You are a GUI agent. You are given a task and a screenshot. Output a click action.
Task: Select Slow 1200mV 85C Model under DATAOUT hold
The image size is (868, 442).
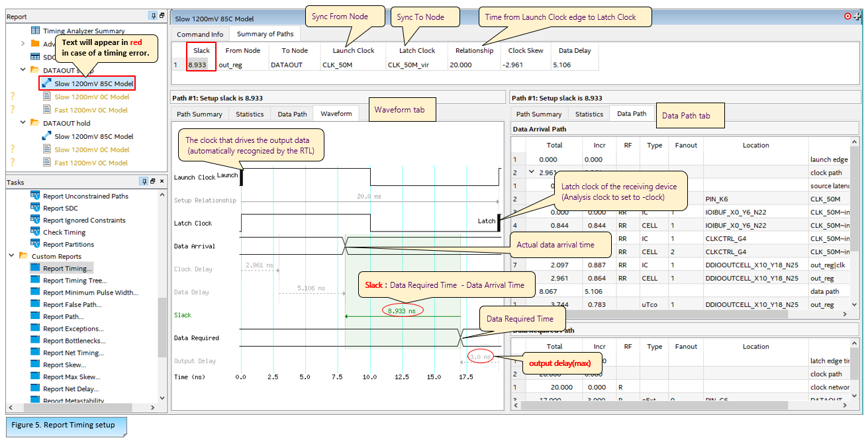93,136
